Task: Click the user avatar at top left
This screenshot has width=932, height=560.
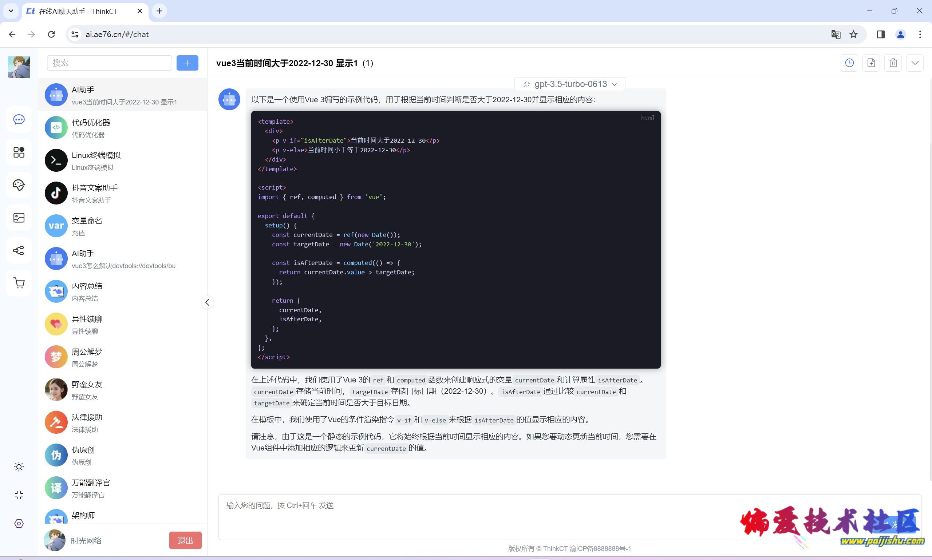Action: 19,67
